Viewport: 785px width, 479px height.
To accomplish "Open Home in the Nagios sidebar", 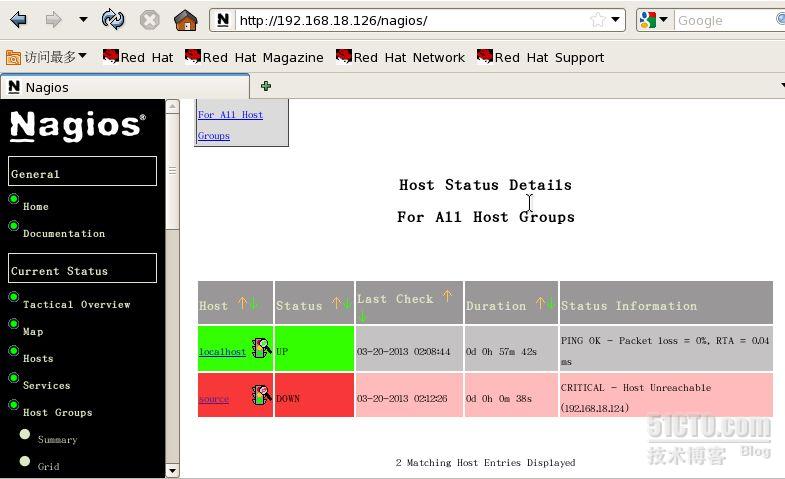I will [36, 206].
